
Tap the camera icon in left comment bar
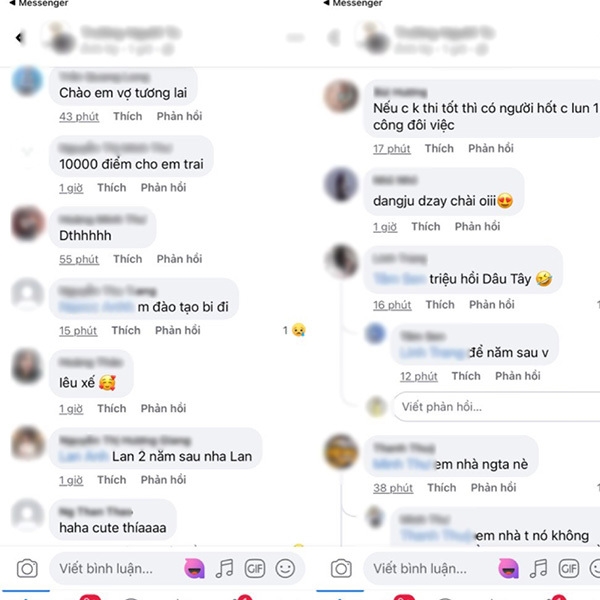[x=27, y=568]
